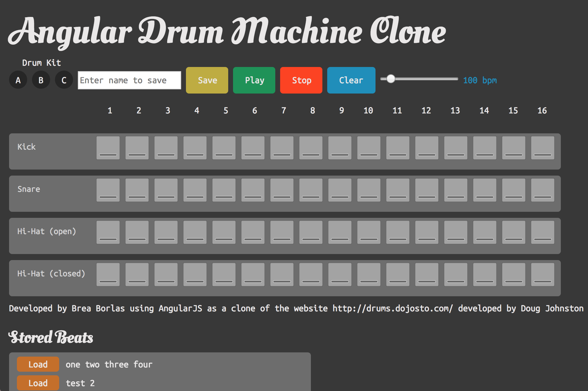Toggle Snare step 15 pad
Viewport: 588px width, 391px height.
click(514, 190)
